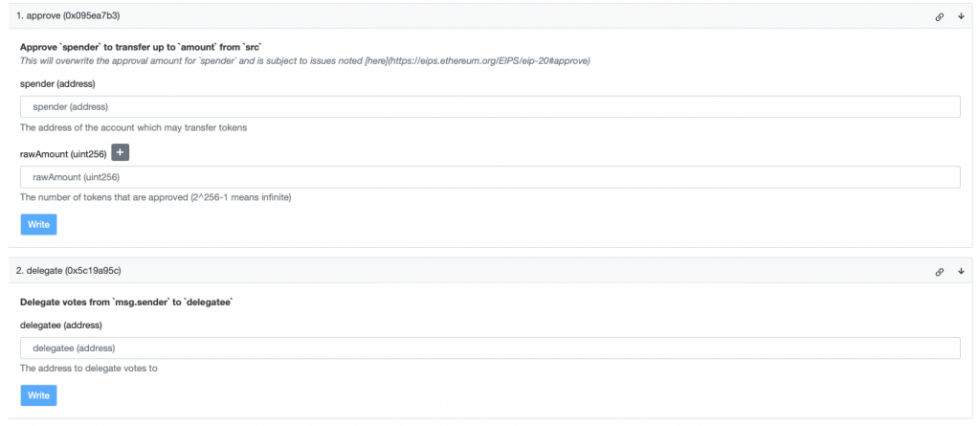Click the 'may transfer tokens' helper text

tap(208, 127)
